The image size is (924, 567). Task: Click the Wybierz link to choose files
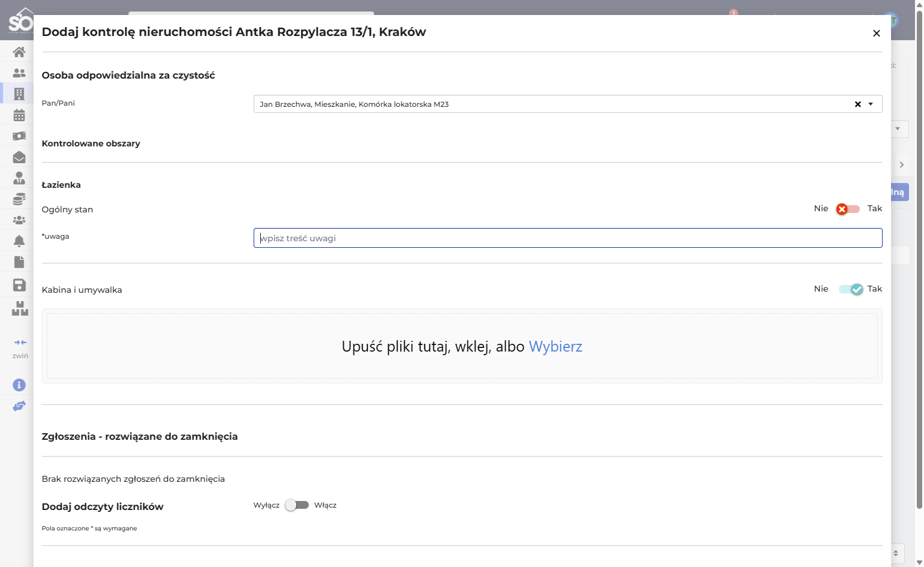pyautogui.click(x=555, y=346)
